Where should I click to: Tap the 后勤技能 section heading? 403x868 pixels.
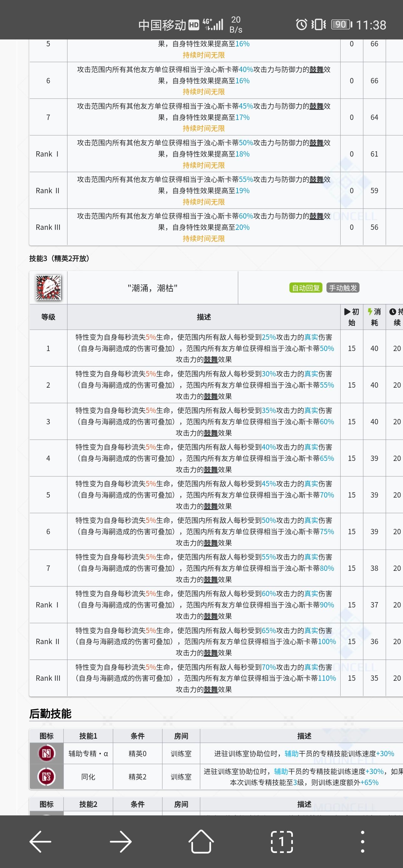(x=50, y=714)
